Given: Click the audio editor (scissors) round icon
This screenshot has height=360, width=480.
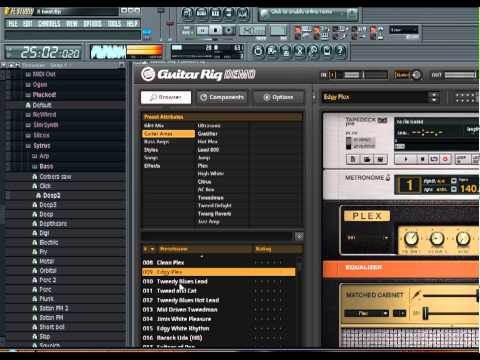Looking at the screenshot, I should (x=299, y=51).
